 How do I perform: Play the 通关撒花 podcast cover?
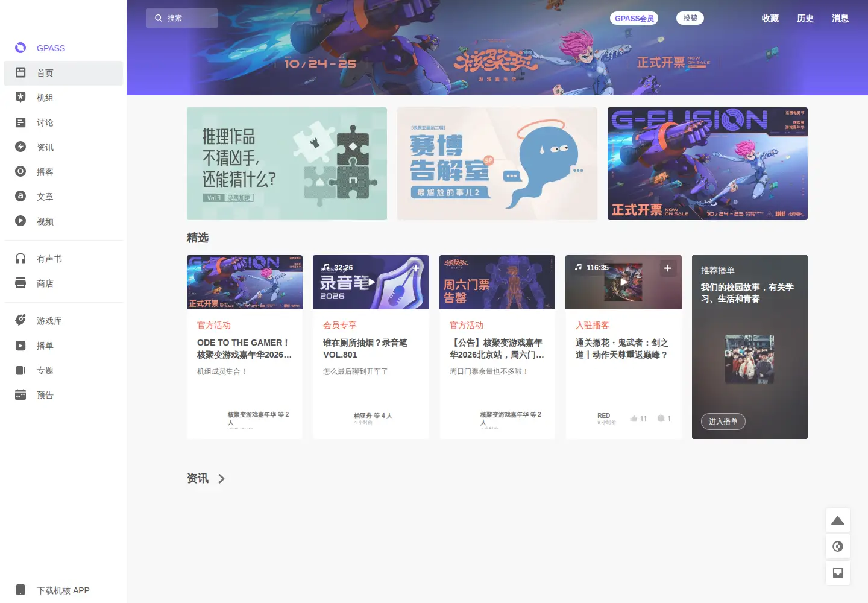[624, 282]
